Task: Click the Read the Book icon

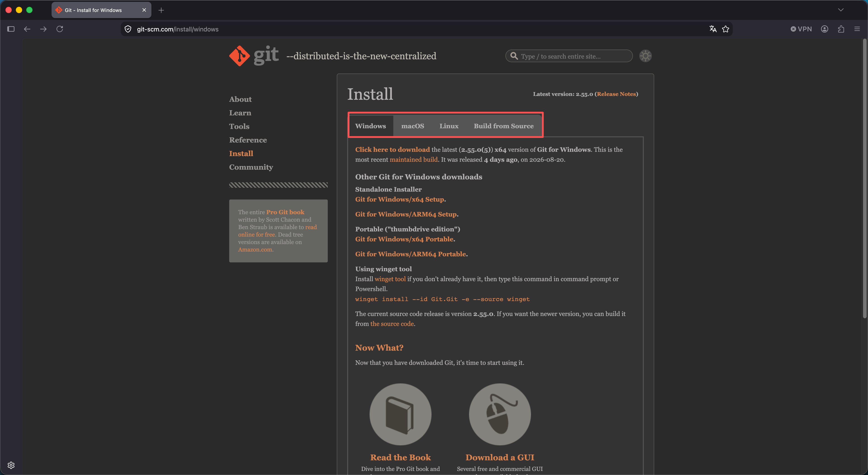Action: [400, 414]
